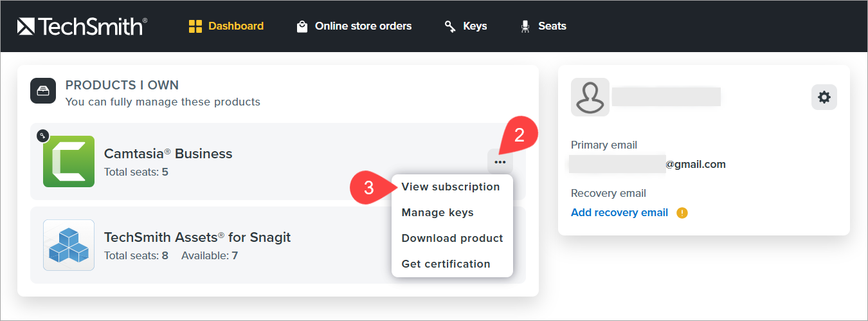The height and width of the screenshot is (321, 868).
Task: Click the user profile avatar
Action: 590,97
